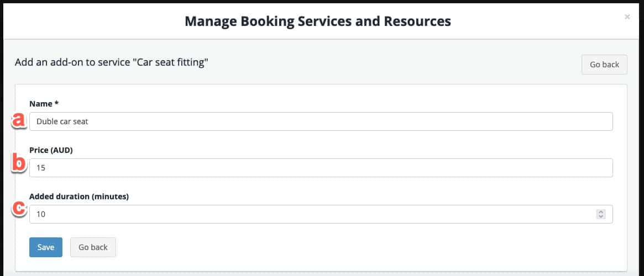Image resolution: width=644 pixels, height=276 pixels.
Task: Focus the Price (AUD) input field
Action: tap(321, 168)
